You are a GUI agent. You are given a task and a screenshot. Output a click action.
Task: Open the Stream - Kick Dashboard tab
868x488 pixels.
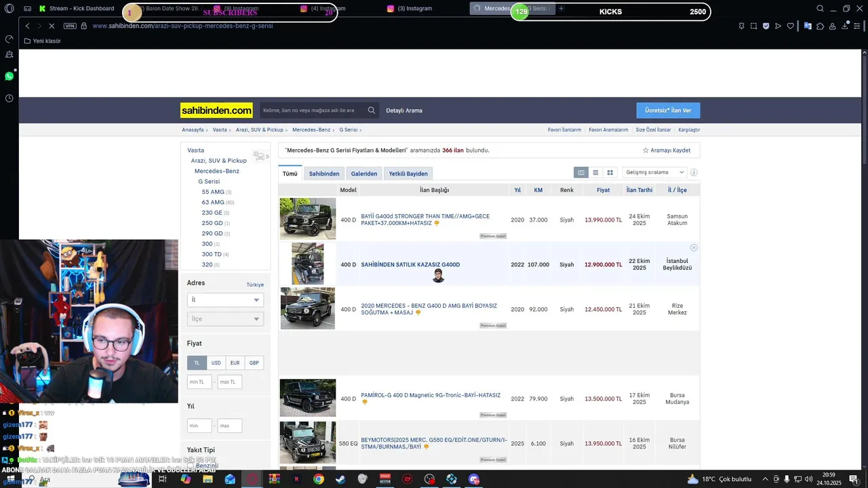point(77,9)
